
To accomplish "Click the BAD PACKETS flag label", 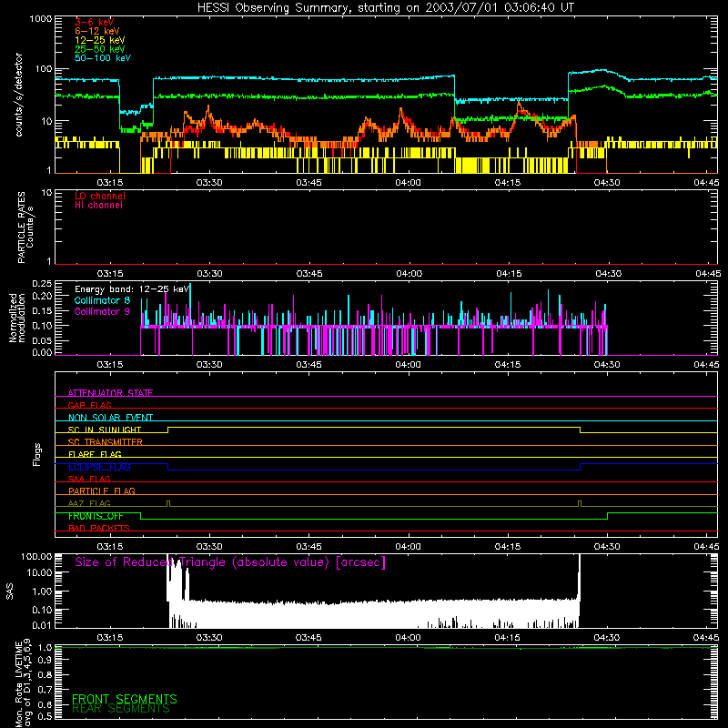I will pos(99,528).
